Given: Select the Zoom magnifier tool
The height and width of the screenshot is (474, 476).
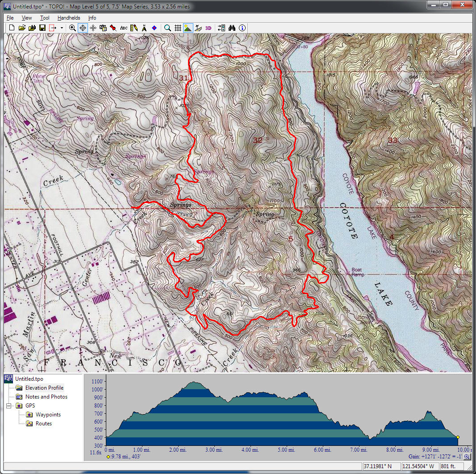Looking at the screenshot, I should tap(72, 28).
